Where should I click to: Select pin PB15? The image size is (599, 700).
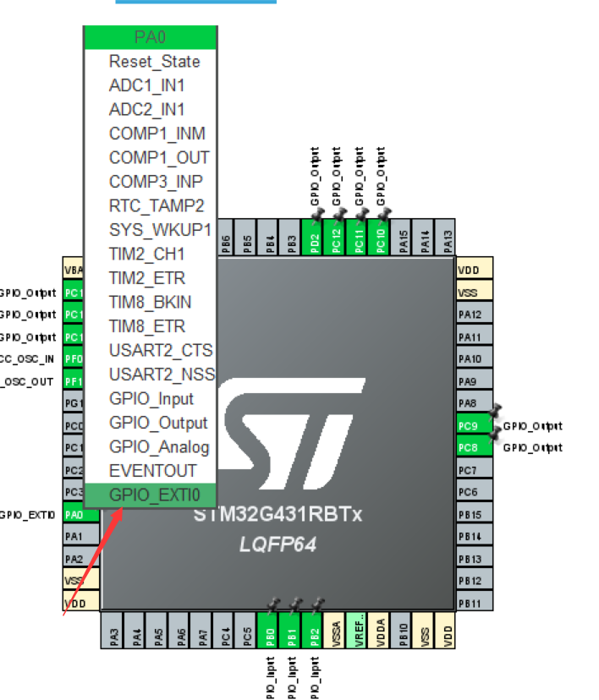(x=475, y=511)
